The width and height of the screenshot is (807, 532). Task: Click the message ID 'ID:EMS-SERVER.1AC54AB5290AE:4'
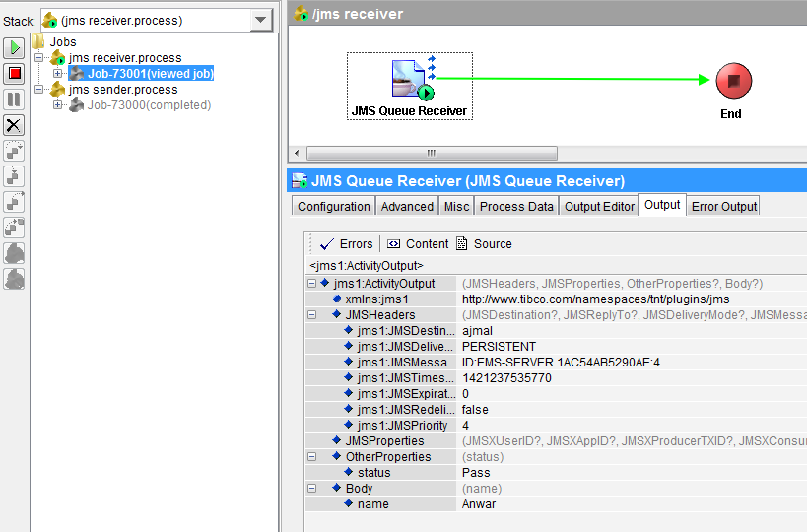[561, 363]
